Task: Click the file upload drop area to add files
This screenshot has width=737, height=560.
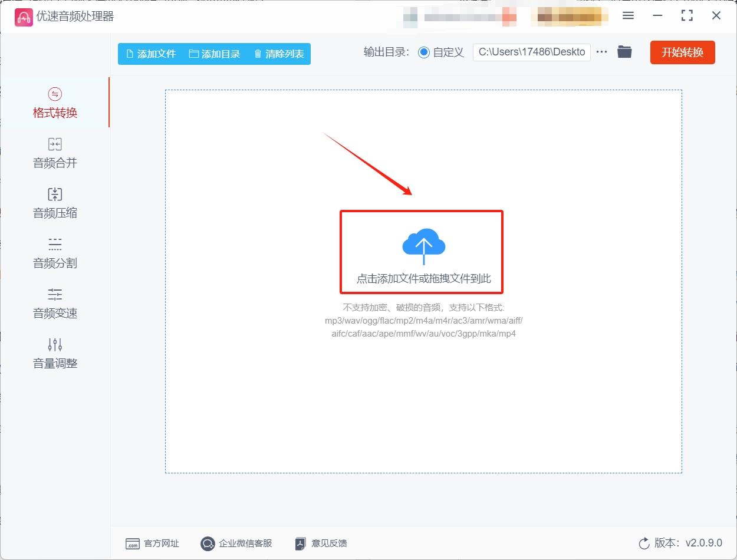Action: (422, 252)
